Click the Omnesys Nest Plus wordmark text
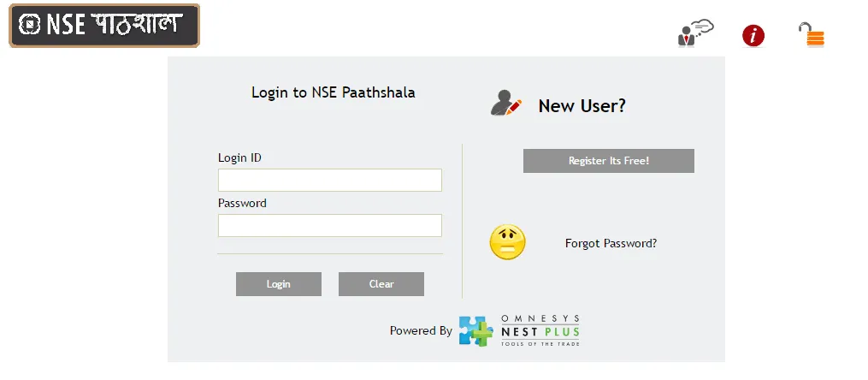Screen dimensions: 868x380 pos(542,330)
